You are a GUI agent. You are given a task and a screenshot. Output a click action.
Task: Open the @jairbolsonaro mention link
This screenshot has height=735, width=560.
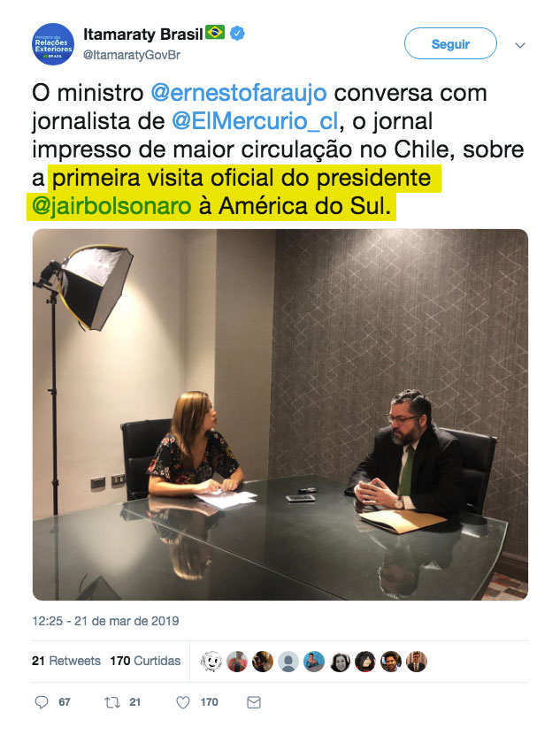tap(111, 206)
